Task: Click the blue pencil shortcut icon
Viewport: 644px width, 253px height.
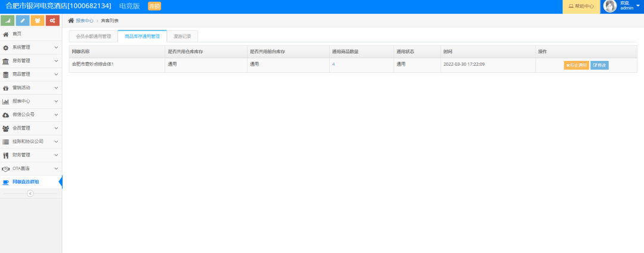Action: pyautogui.click(x=23, y=20)
